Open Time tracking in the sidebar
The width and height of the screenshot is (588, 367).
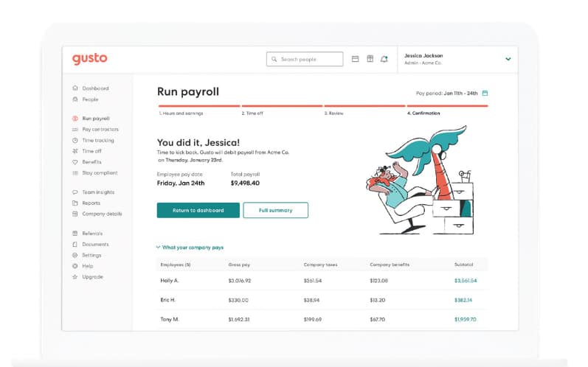[x=98, y=140]
